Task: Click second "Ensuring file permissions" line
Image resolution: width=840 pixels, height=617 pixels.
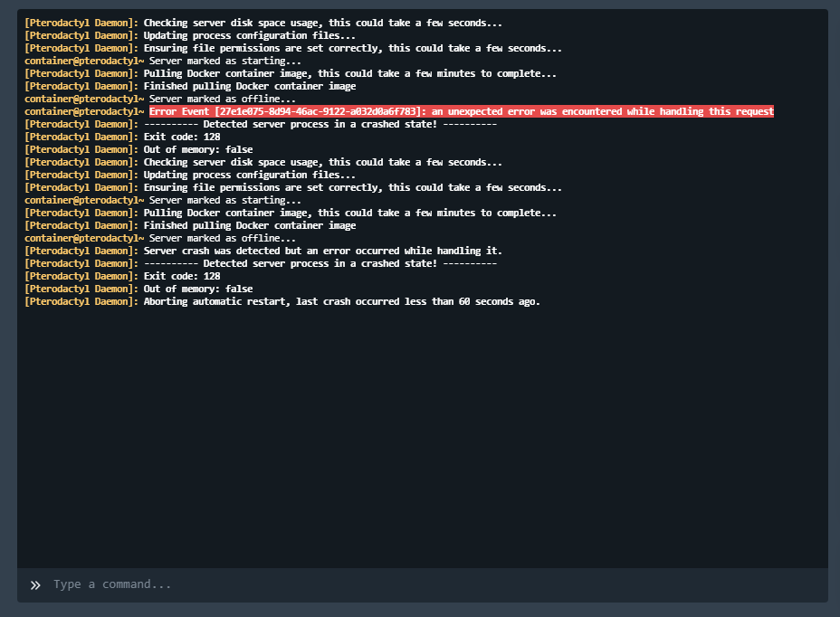Action: [x=293, y=187]
